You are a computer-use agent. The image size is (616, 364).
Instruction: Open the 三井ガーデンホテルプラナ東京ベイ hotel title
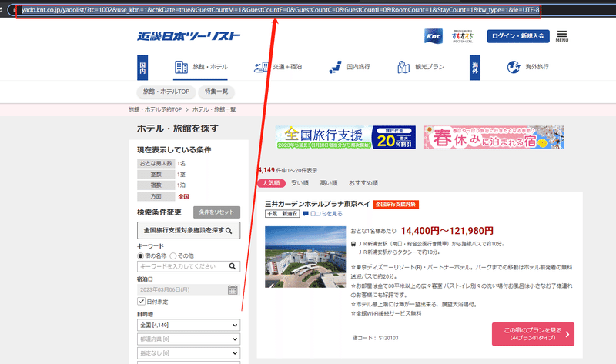click(317, 204)
